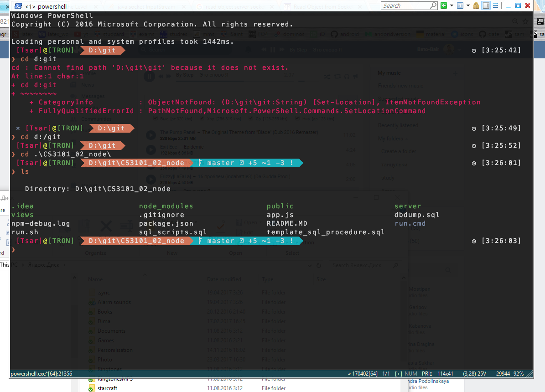
Task: Click the '.idea' entry in directory listing
Action: 23,206
